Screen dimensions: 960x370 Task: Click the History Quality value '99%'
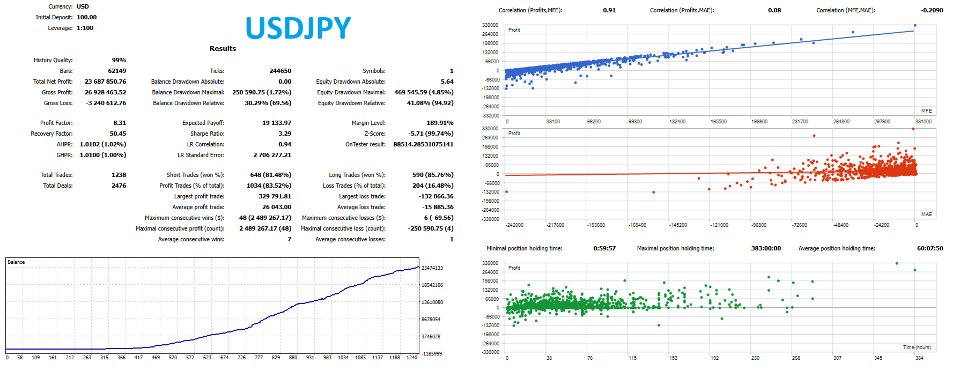pos(119,60)
